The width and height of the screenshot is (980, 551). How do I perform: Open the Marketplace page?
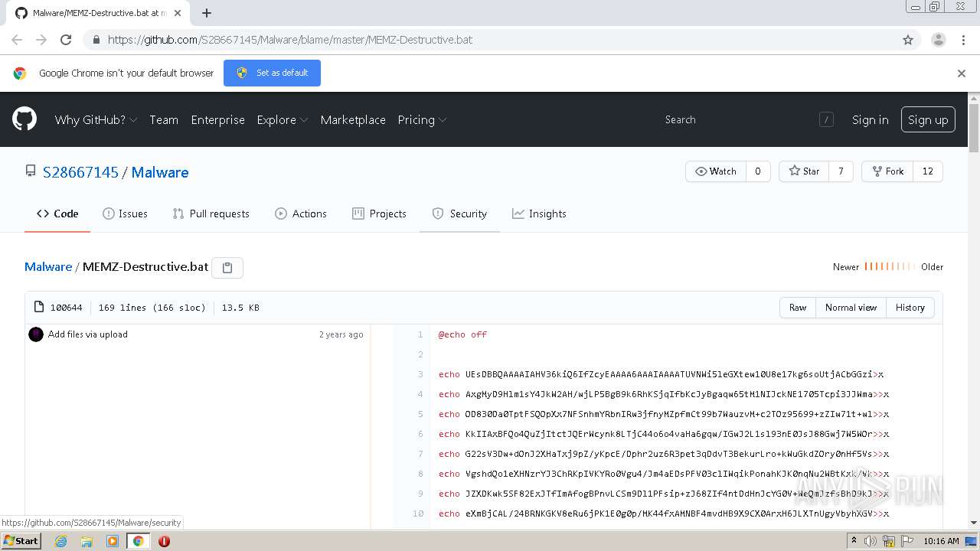click(x=353, y=120)
